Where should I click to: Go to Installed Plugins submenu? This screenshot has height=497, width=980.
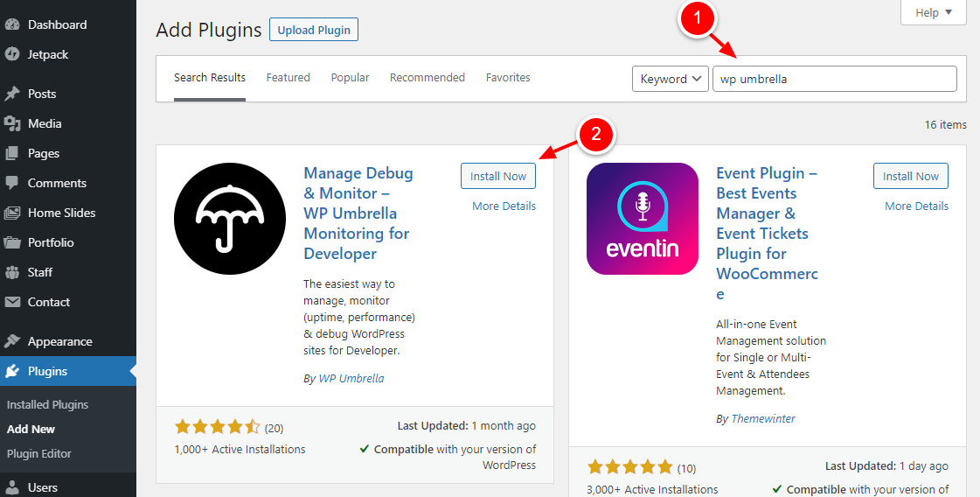click(x=47, y=405)
